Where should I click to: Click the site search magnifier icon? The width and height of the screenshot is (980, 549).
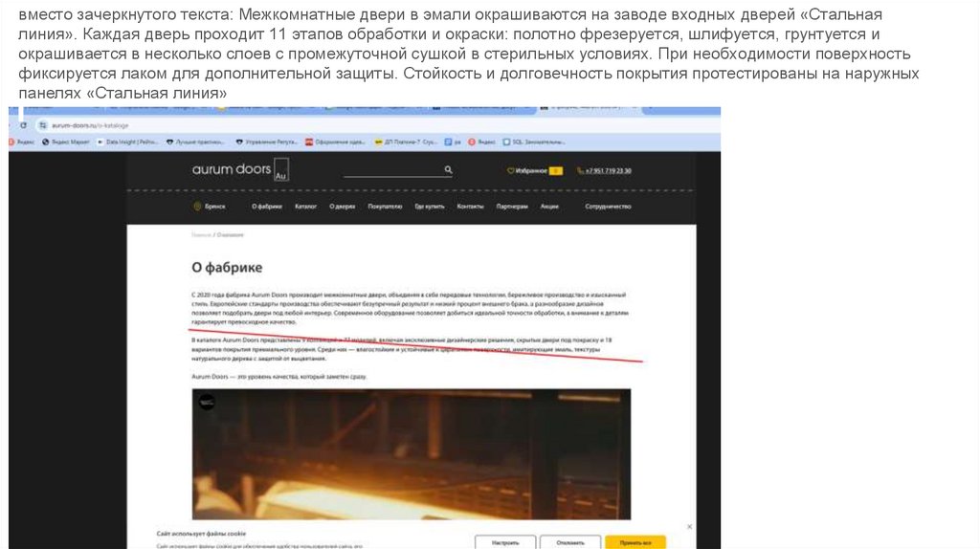click(x=448, y=169)
